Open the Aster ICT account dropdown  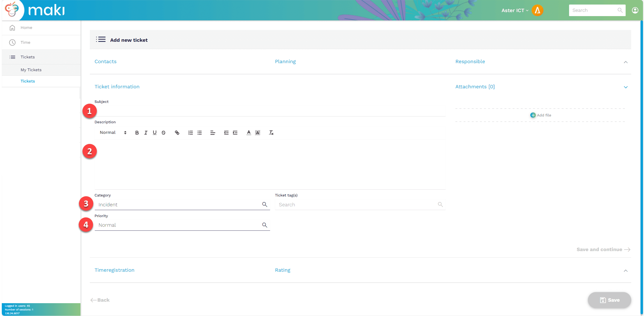(x=514, y=10)
